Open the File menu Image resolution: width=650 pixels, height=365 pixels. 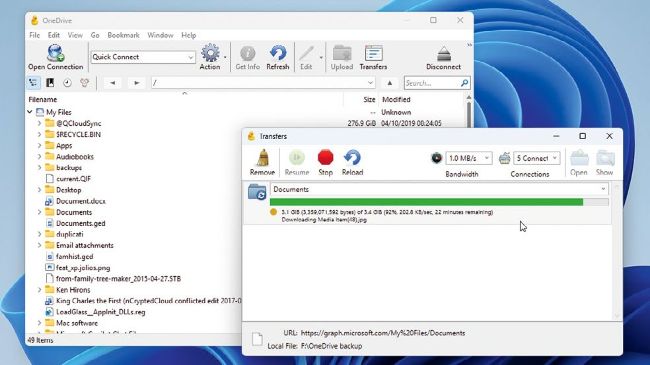coord(35,35)
